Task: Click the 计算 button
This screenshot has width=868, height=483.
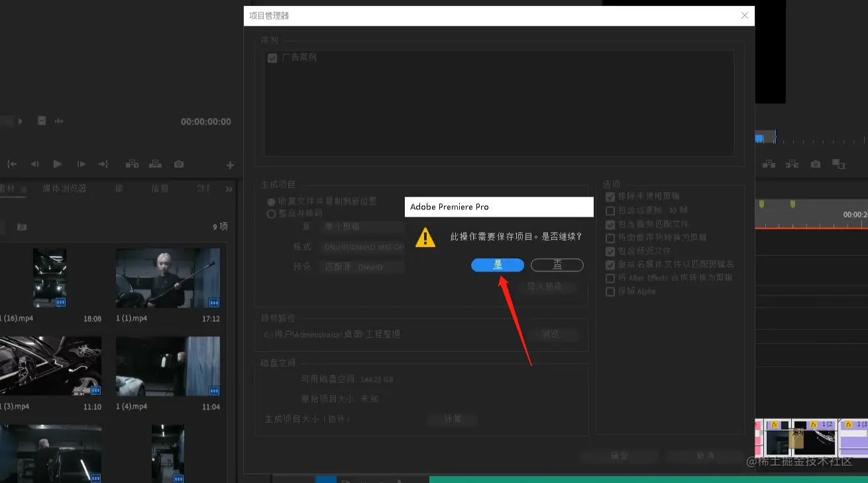Action: point(453,419)
